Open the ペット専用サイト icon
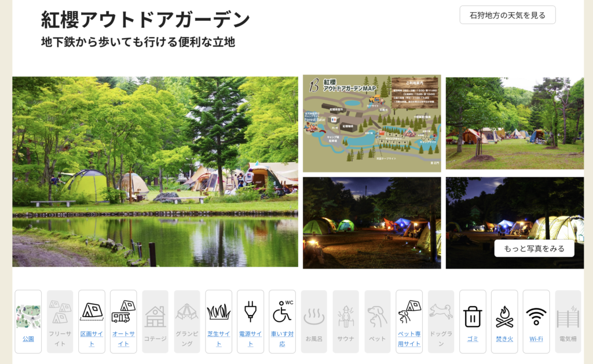Viewport: 593px width, 364px height. 409,312
